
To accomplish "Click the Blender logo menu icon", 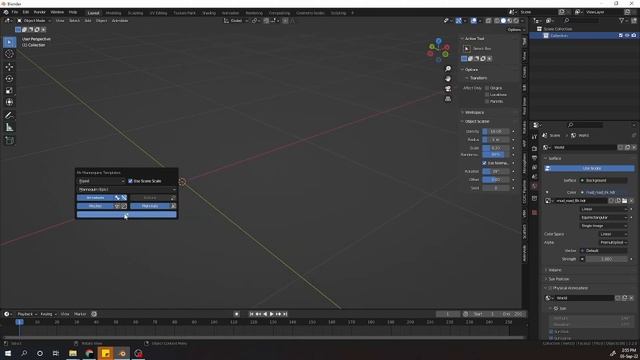I will click(x=5, y=12).
